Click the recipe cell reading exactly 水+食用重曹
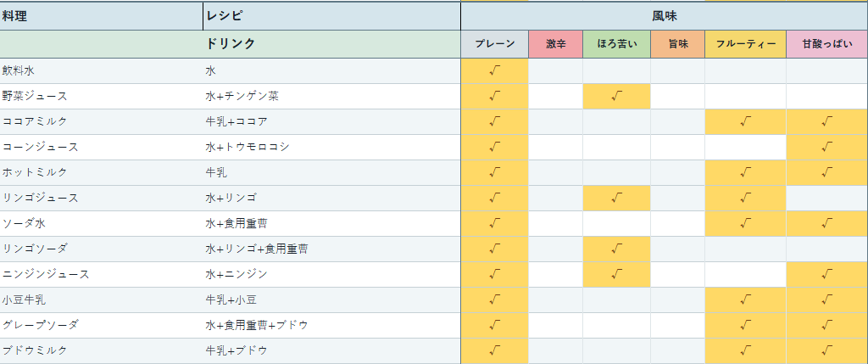This screenshot has height=364, width=868. click(x=331, y=224)
